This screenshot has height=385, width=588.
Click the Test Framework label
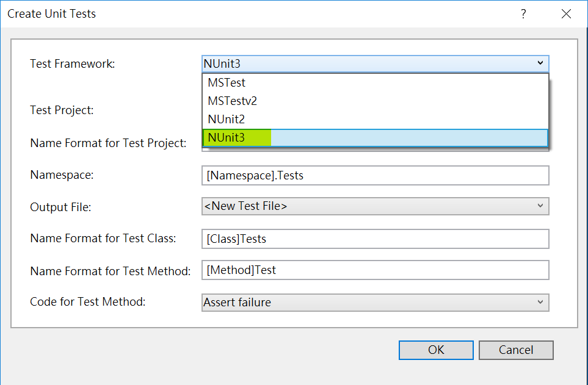72,63
